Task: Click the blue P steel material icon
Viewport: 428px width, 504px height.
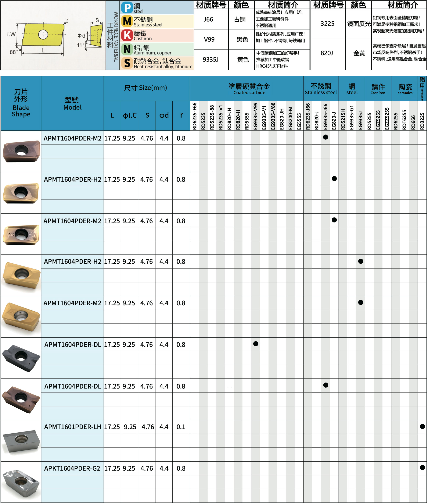Action: click(127, 8)
